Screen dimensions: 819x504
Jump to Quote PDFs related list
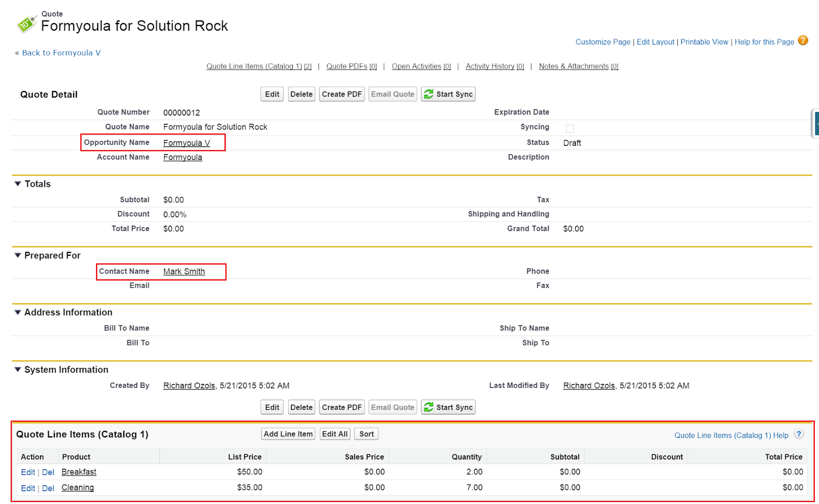pyautogui.click(x=352, y=67)
